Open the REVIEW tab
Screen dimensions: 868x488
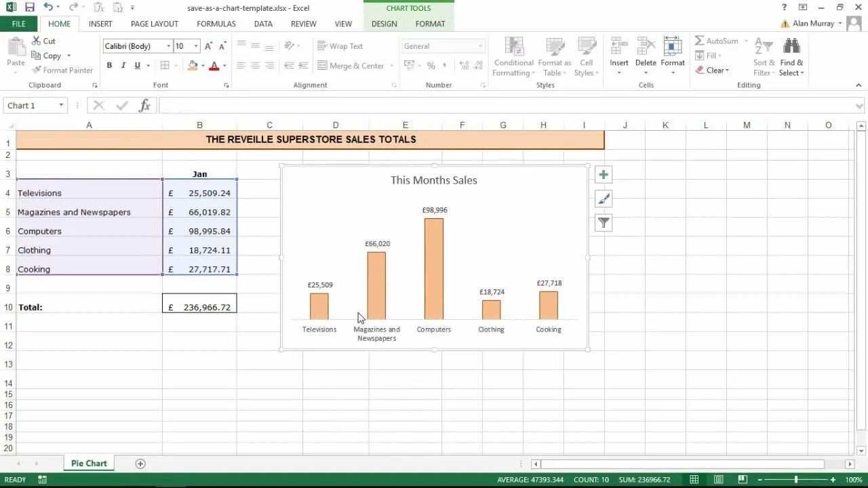point(303,24)
